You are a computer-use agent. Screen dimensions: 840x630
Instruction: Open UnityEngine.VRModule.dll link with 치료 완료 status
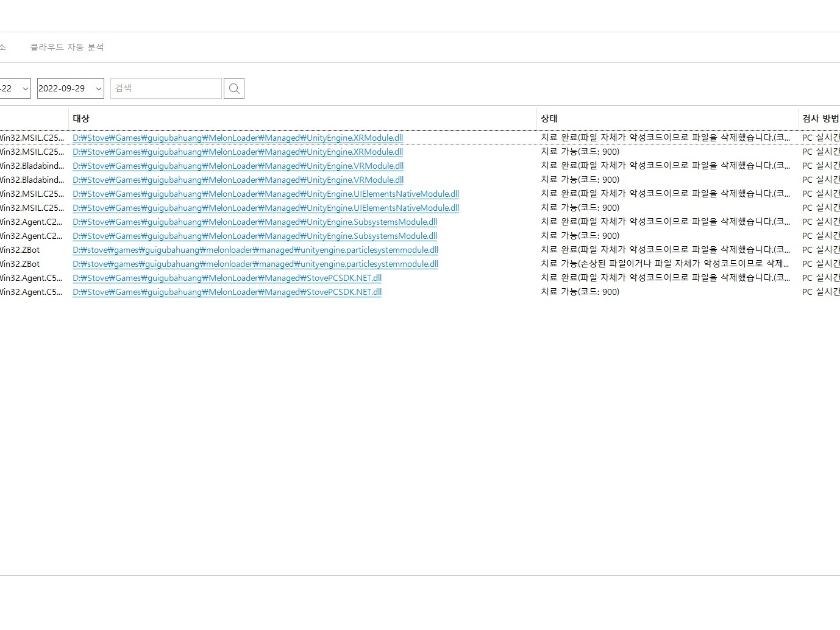pyautogui.click(x=238, y=166)
